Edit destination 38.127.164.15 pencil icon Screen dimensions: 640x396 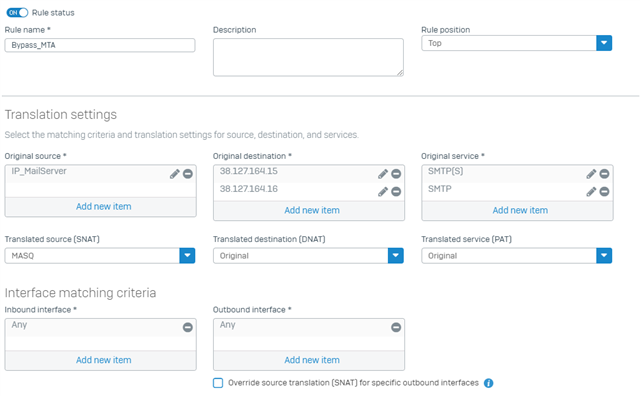(x=383, y=174)
